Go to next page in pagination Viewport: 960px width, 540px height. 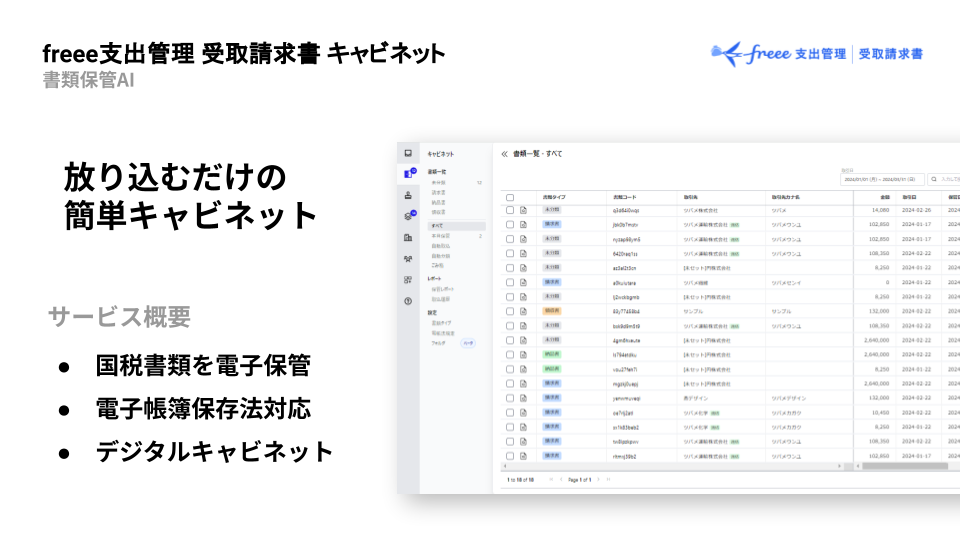(x=598, y=479)
